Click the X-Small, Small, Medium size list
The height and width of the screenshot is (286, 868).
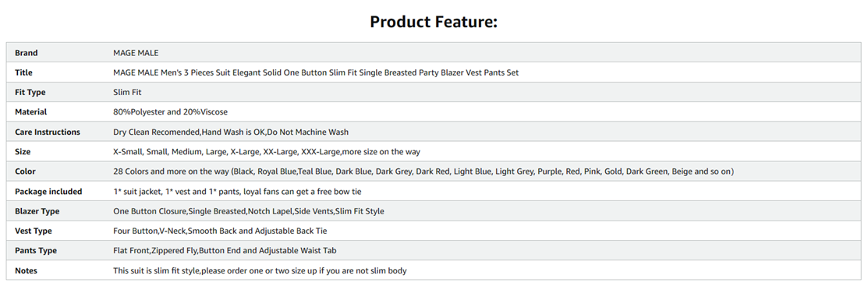pos(267,152)
